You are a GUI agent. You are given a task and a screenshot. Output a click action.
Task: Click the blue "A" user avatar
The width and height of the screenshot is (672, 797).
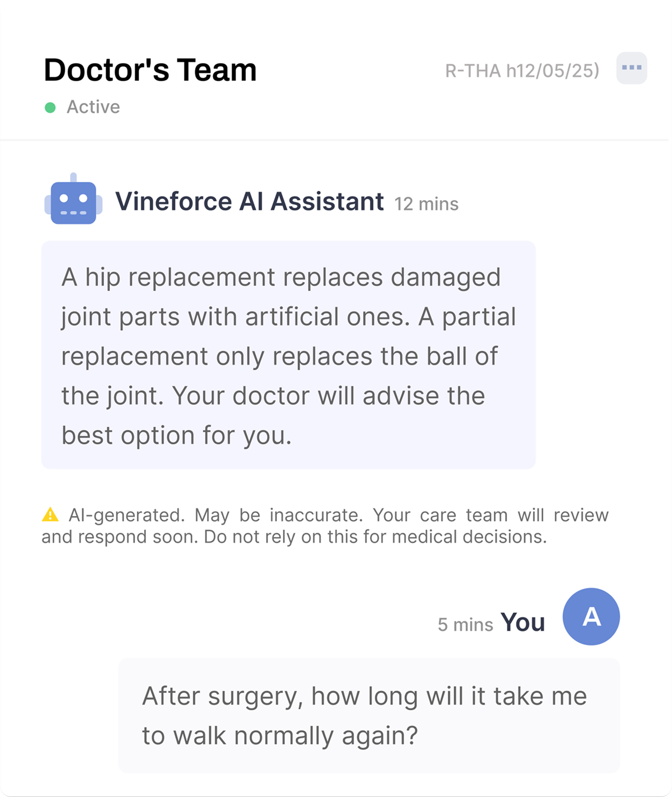pyautogui.click(x=591, y=616)
